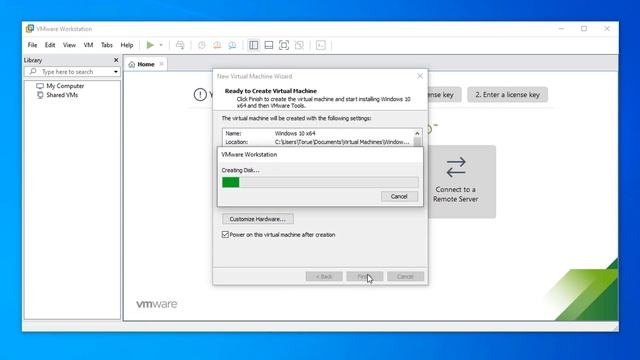Click the wizard Finish button
Screen dimensions: 640x360
(364, 276)
